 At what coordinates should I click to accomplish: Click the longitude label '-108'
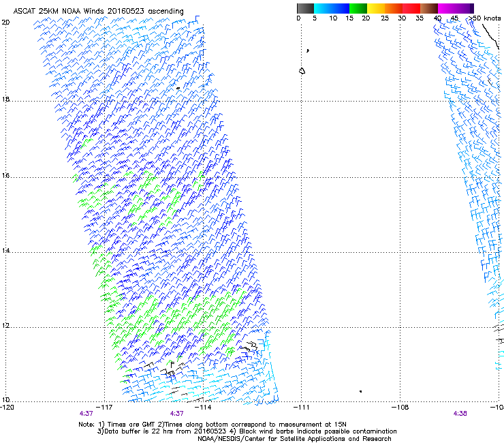tap(400, 407)
